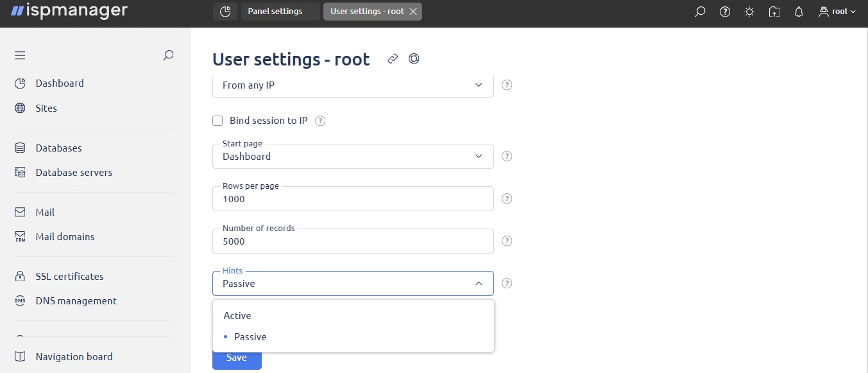Open DNS management in the sidebar
The image size is (868, 373).
75,300
